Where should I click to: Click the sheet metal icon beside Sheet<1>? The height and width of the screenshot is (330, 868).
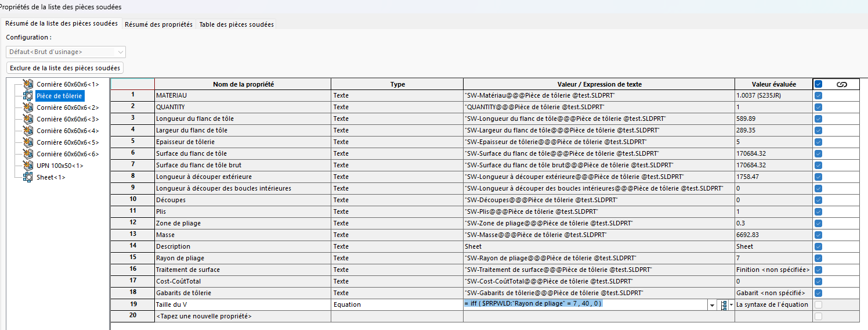point(28,177)
